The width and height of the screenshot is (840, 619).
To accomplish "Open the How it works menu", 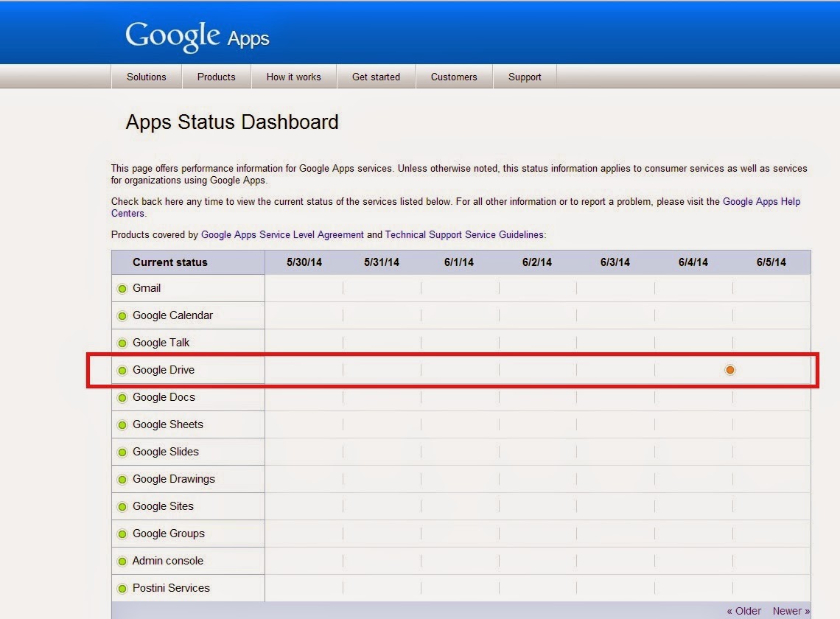I will click(293, 77).
